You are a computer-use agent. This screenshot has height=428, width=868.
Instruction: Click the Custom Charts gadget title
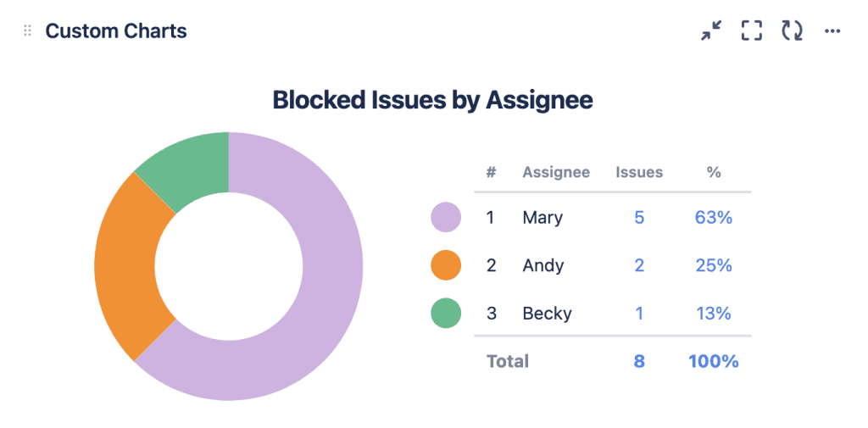pos(116,31)
